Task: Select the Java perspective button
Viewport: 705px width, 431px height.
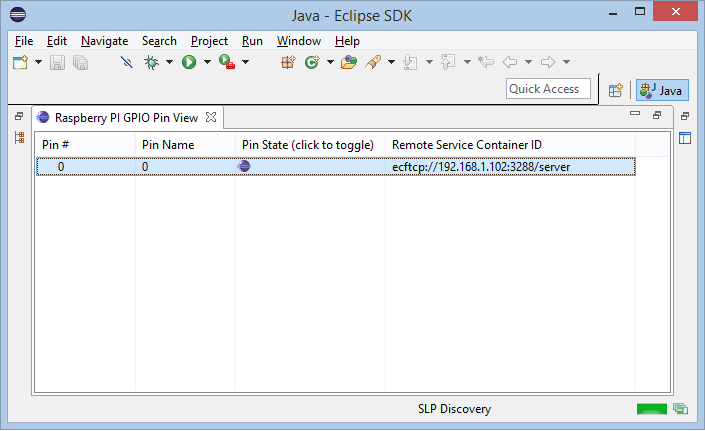Action: pyautogui.click(x=662, y=90)
